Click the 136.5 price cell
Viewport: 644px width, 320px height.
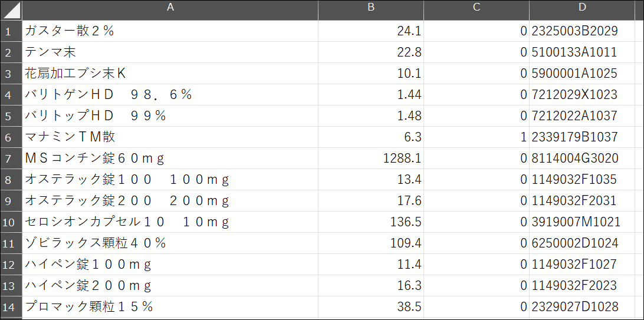[371, 222]
